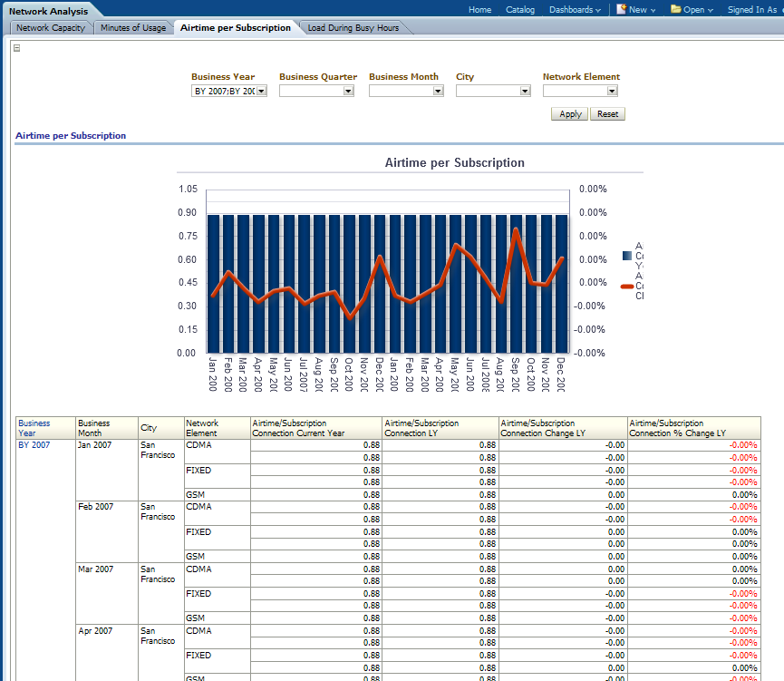Switch to the Network Capacity tab

(51, 28)
